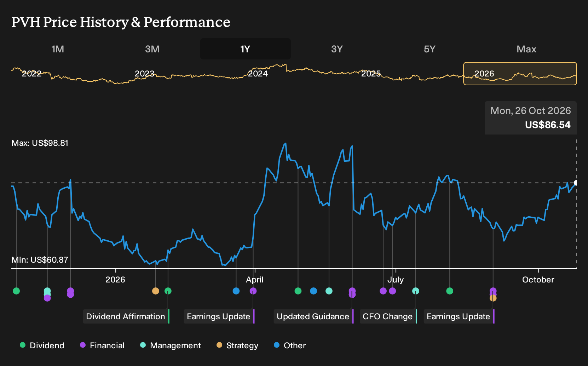The height and width of the screenshot is (366, 588).
Task: Click the 2022 label in the overview chart
Action: click(32, 74)
